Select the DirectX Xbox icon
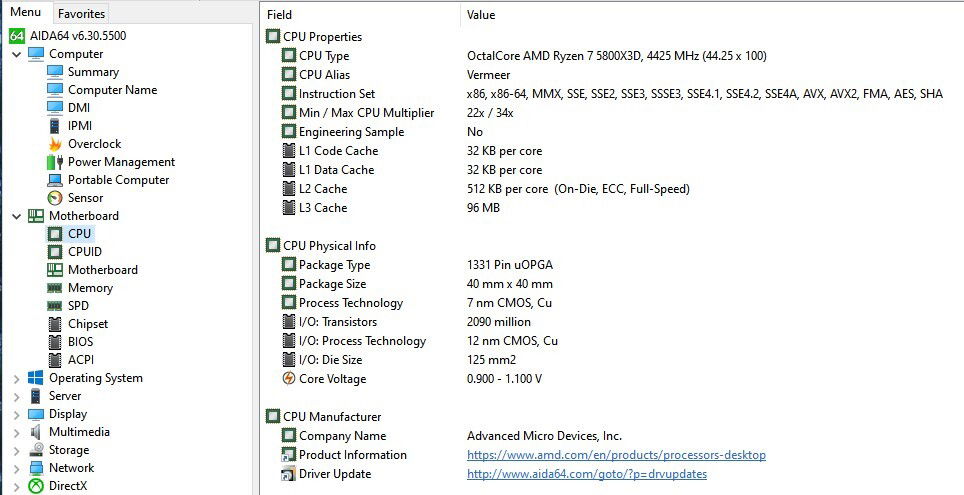 36,486
